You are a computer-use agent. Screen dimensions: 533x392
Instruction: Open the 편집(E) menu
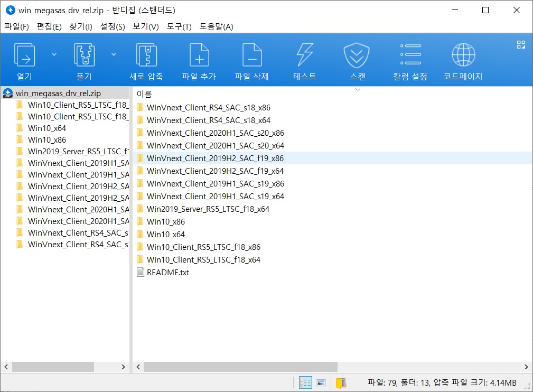(x=49, y=26)
